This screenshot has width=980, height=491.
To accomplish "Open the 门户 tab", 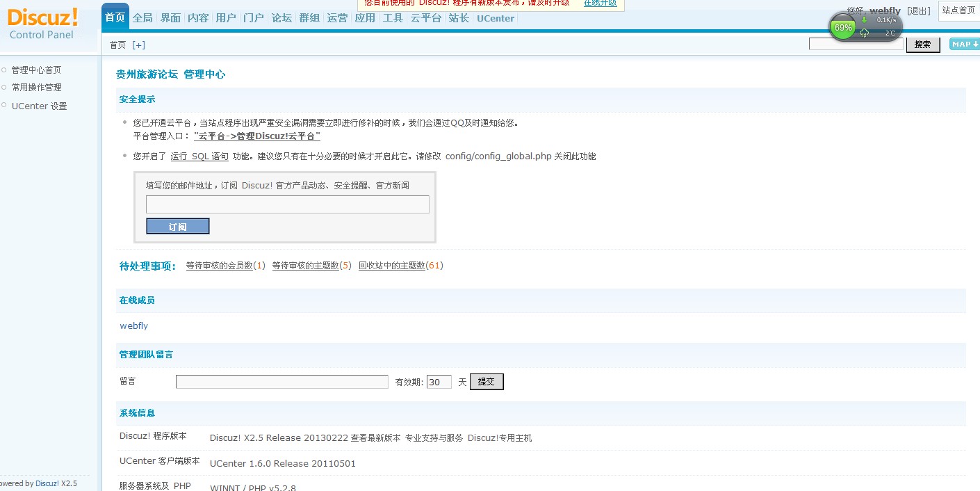I will click(x=254, y=18).
